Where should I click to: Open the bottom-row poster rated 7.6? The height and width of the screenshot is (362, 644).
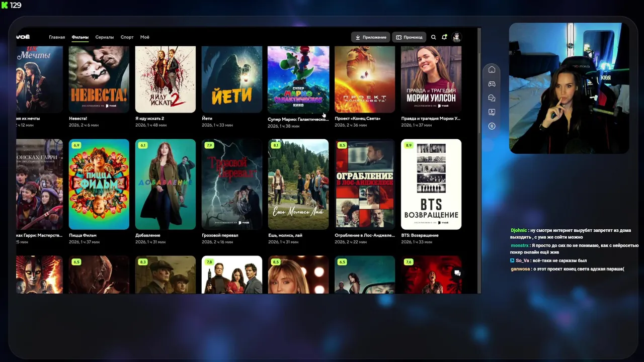point(431,275)
